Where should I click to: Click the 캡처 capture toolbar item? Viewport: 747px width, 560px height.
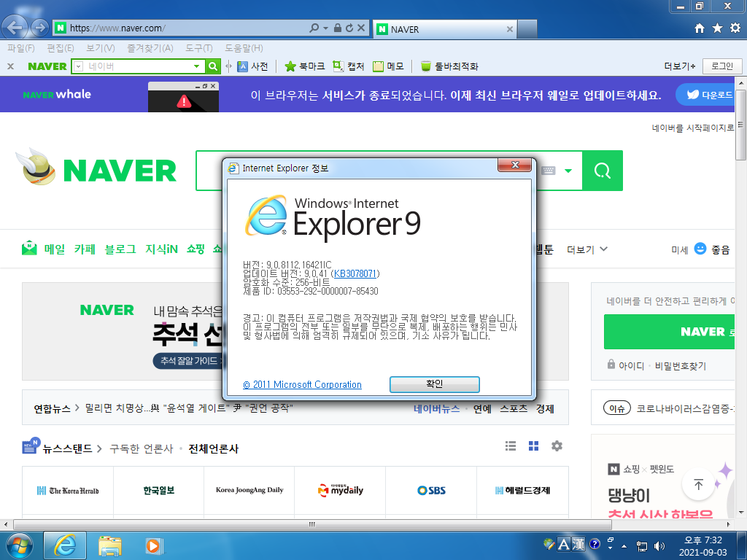pyautogui.click(x=348, y=66)
